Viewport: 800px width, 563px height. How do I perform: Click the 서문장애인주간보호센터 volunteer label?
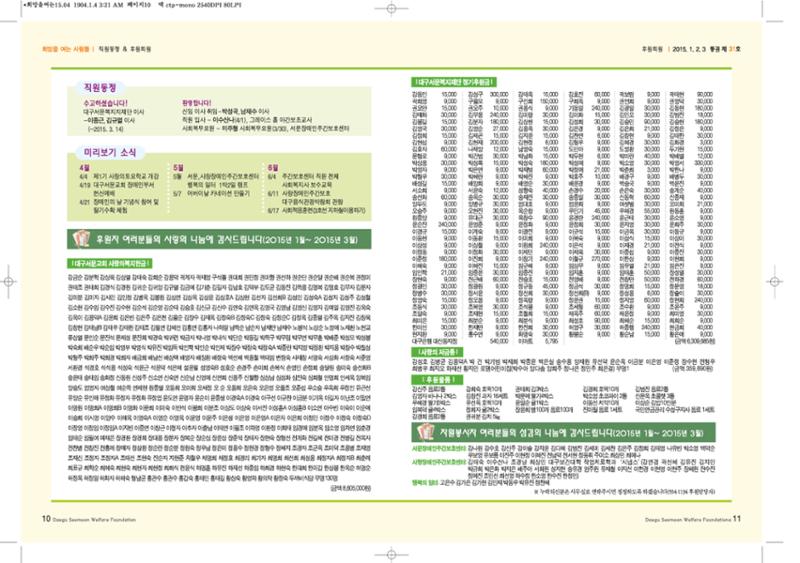[x=439, y=448]
